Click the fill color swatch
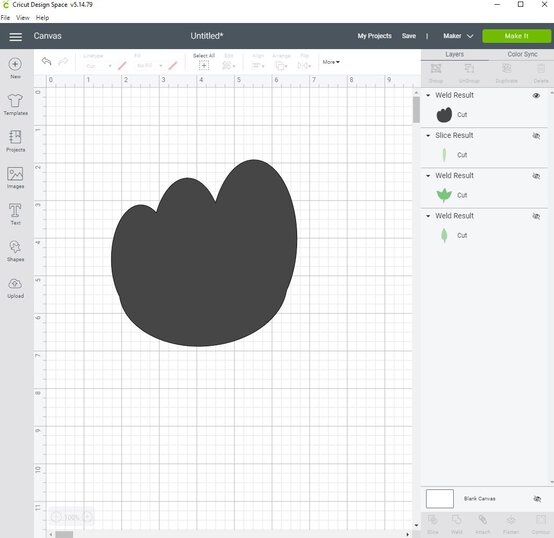 [173, 66]
